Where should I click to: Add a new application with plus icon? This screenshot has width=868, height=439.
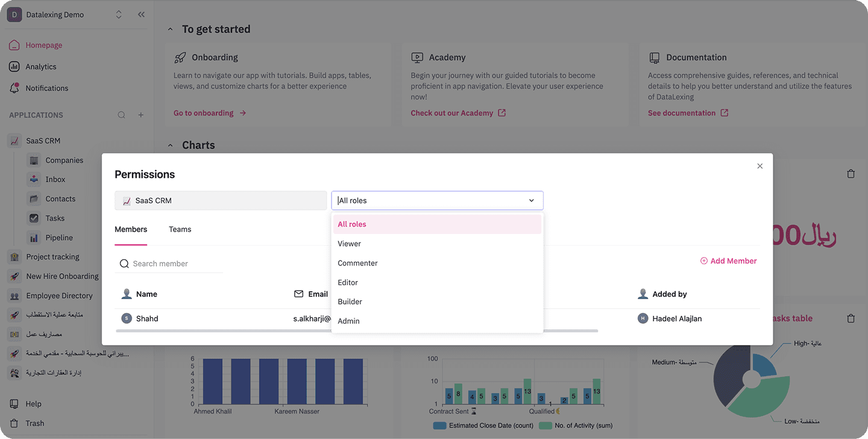point(141,115)
